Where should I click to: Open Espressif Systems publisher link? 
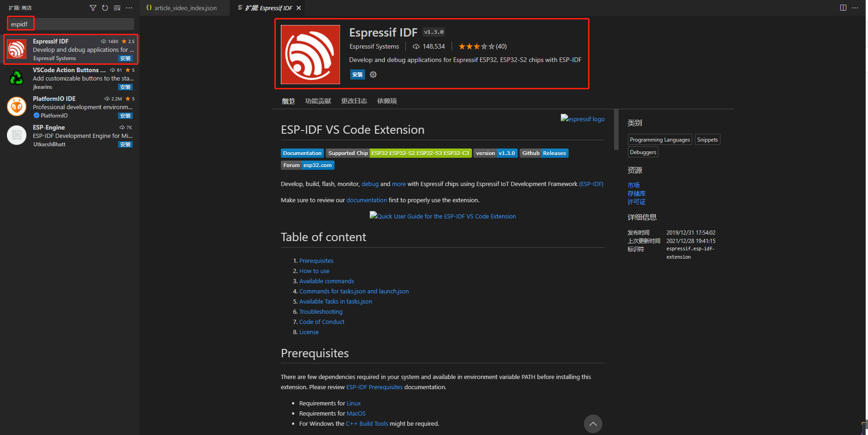374,46
